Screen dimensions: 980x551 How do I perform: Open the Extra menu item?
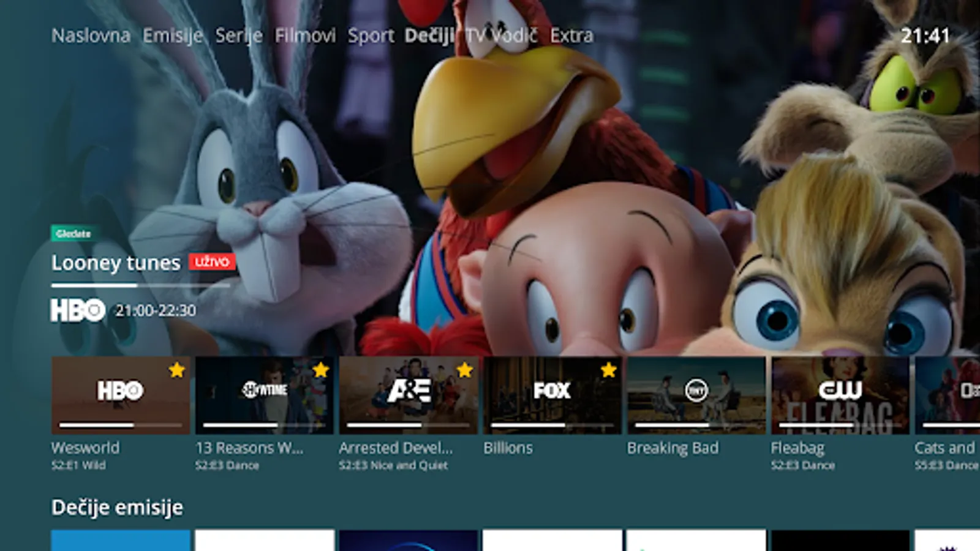tap(571, 36)
